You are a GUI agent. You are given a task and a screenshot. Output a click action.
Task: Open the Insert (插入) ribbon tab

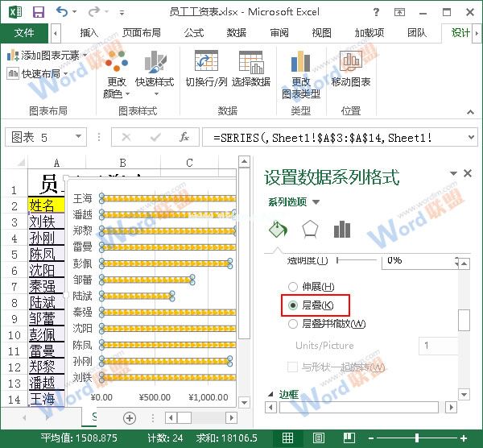pyautogui.click(x=89, y=33)
